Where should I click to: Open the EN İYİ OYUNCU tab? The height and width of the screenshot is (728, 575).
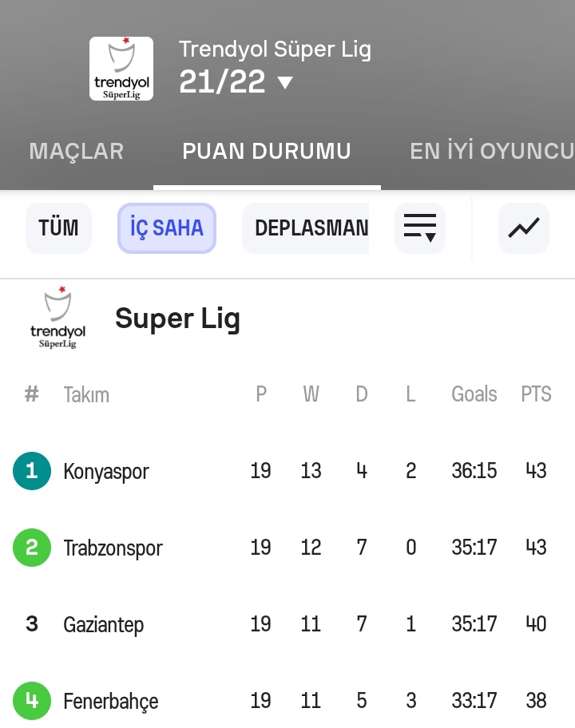tap(491, 152)
